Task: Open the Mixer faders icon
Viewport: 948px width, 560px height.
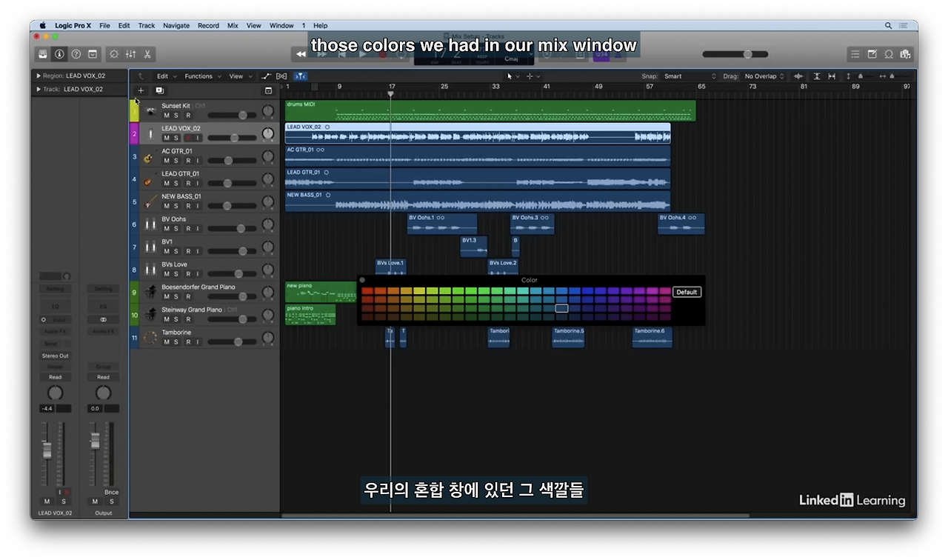Action: [130, 54]
